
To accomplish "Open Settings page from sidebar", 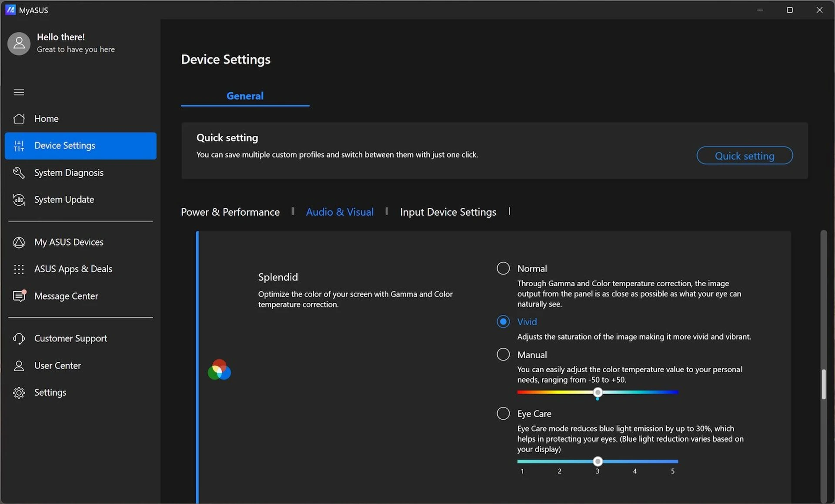I will coord(80,393).
